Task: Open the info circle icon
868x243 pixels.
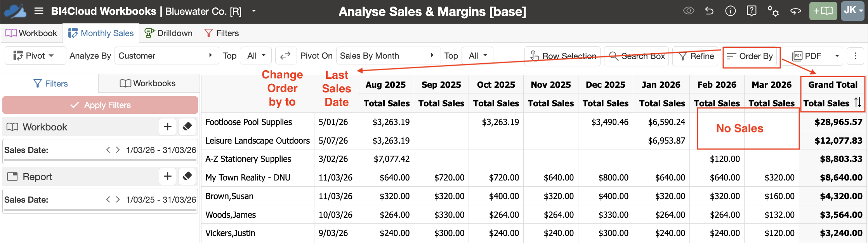Action: [x=730, y=11]
